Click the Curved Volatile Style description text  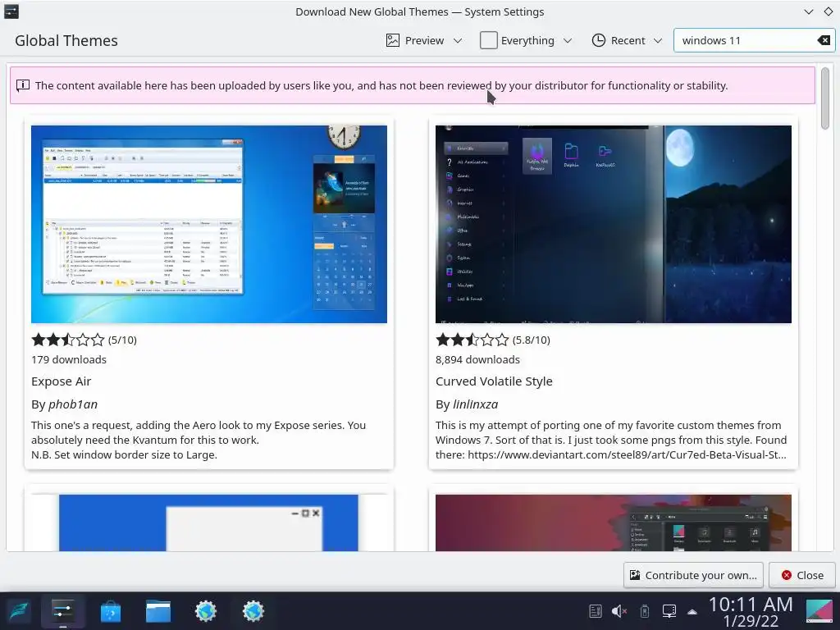[x=611, y=440]
